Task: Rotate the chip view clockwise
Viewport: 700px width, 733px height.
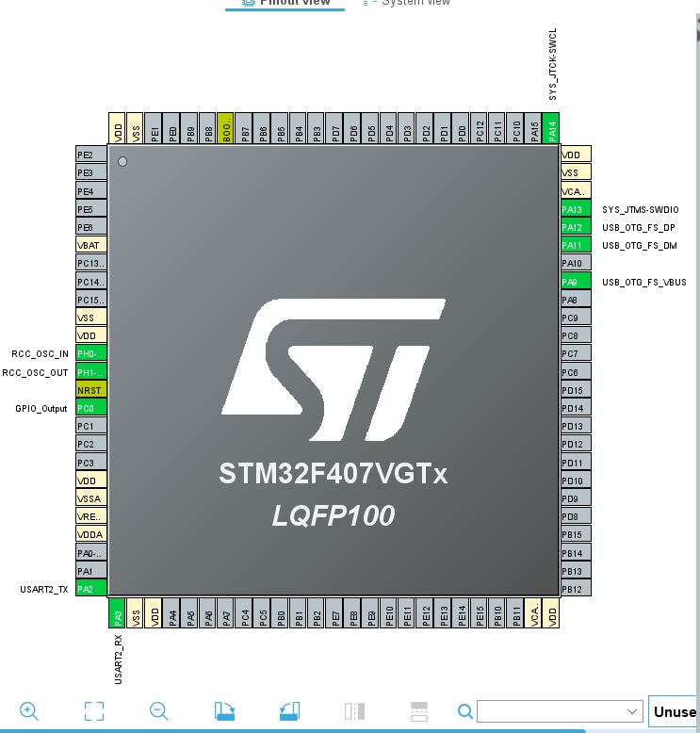Action: click(224, 711)
